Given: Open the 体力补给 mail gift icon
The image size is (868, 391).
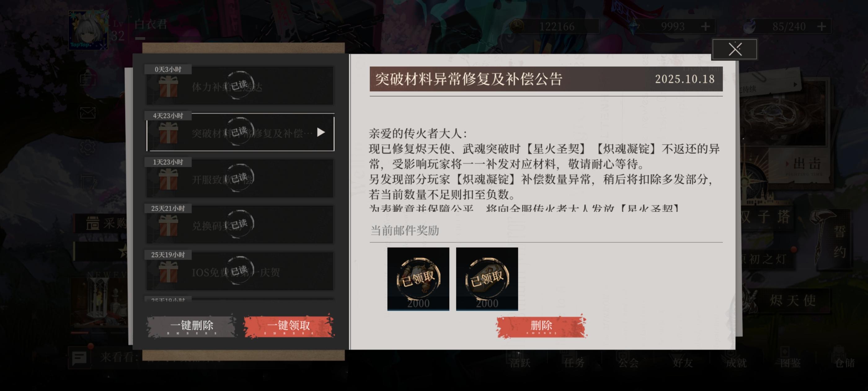Looking at the screenshot, I should coord(168,87).
